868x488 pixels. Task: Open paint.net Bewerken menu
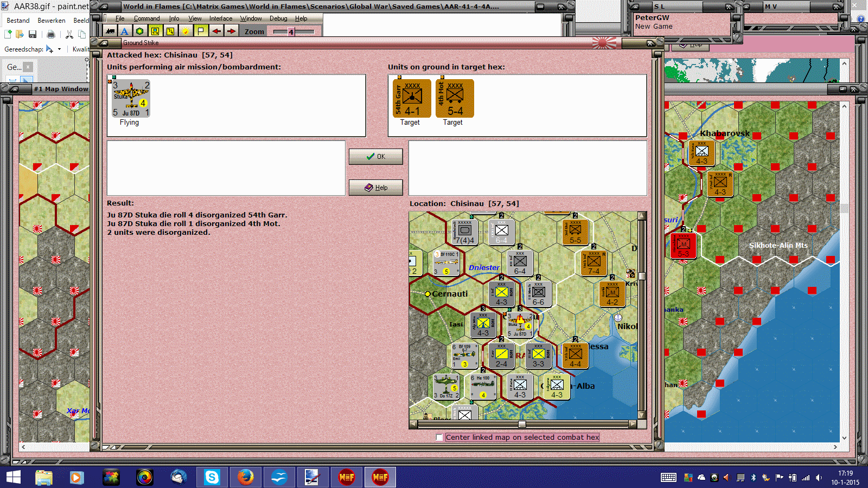pos(52,21)
